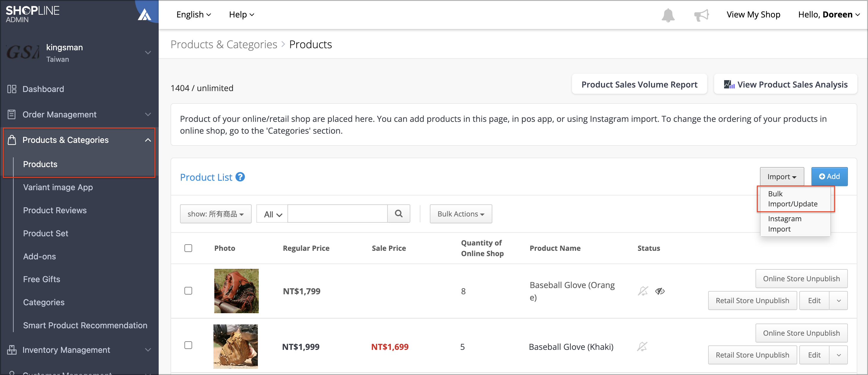Click the Quantity of Online Shop column header
This screenshot has height=375, width=868.
pyautogui.click(x=482, y=248)
